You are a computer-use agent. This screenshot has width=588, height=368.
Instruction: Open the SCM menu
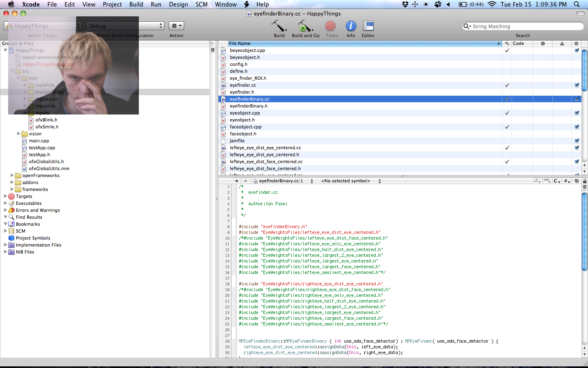201,4
